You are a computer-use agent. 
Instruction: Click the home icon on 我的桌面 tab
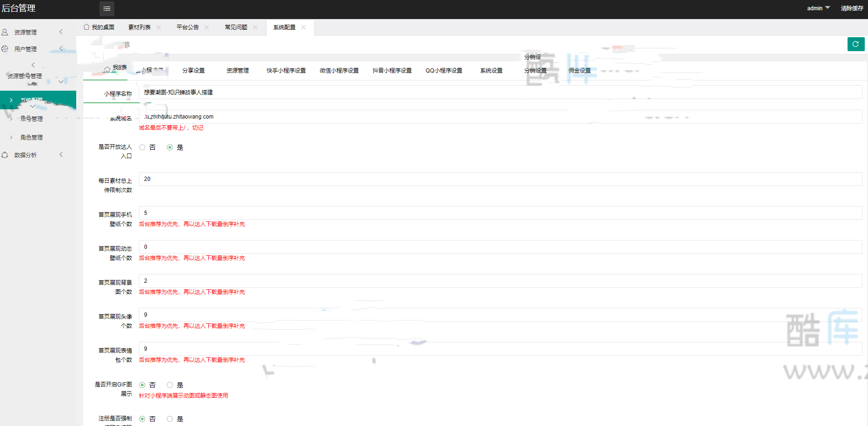(x=86, y=27)
